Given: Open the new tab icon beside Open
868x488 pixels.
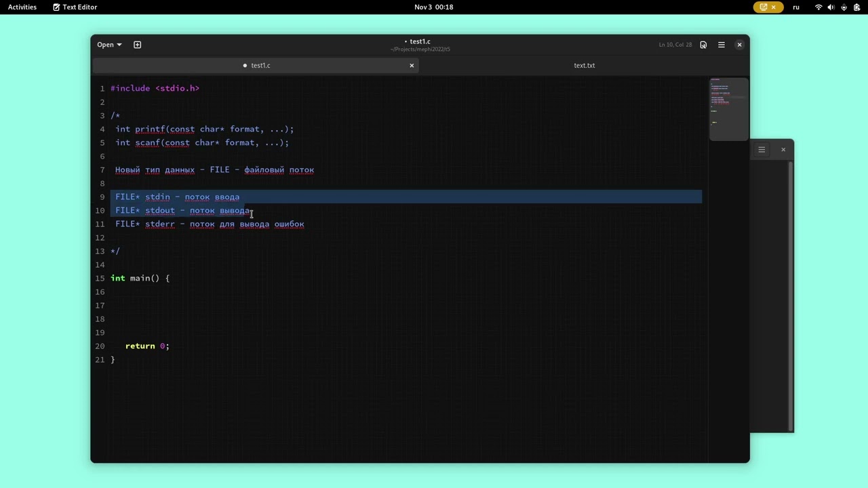Looking at the screenshot, I should pos(137,45).
